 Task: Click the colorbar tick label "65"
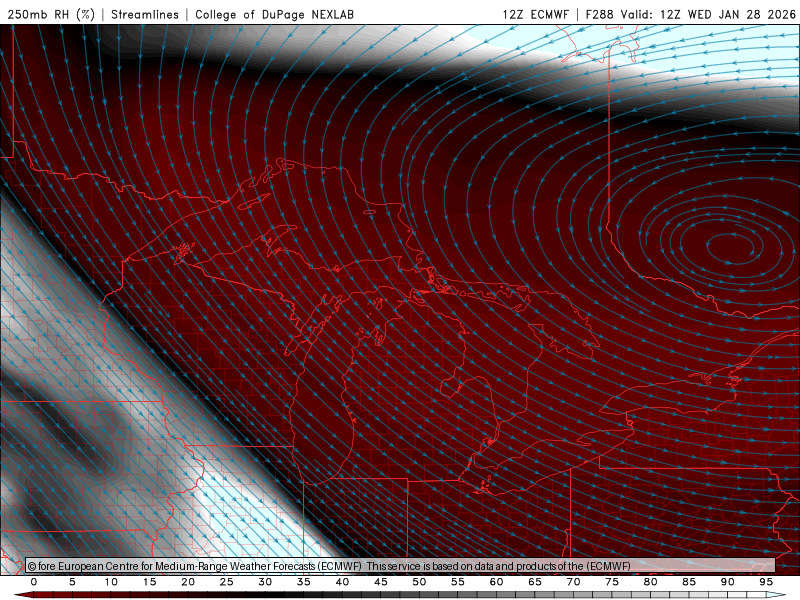[535, 582]
